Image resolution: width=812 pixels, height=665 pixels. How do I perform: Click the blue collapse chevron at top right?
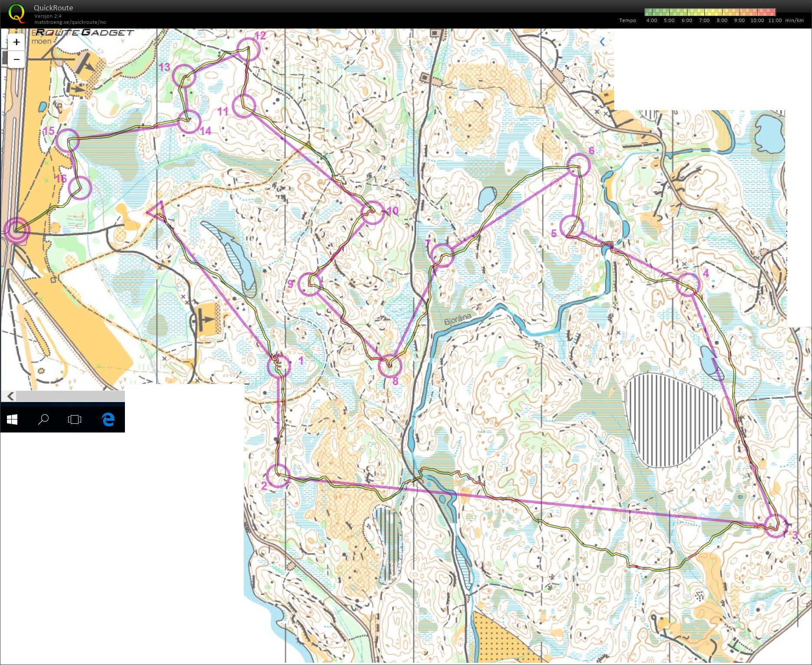pyautogui.click(x=602, y=42)
